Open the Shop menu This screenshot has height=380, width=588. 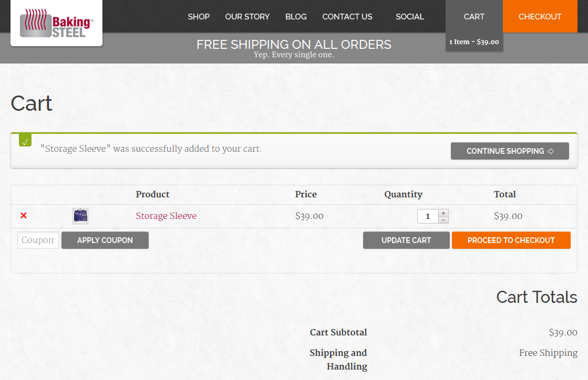click(199, 16)
